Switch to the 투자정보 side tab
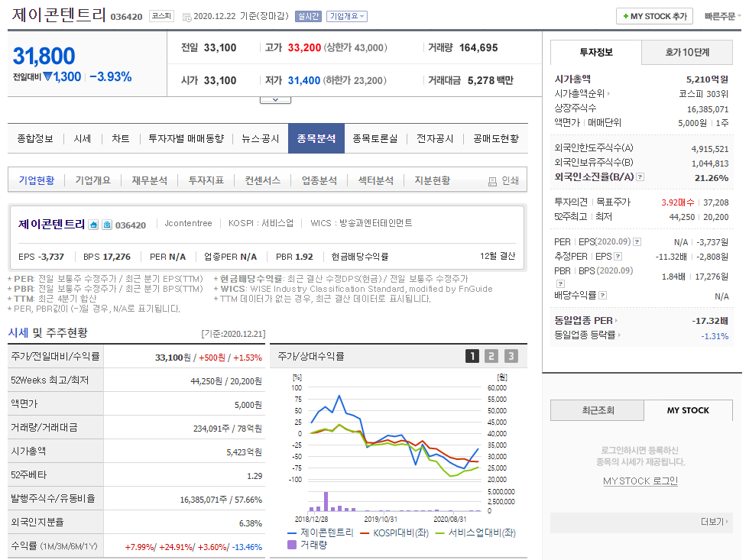 595,53
